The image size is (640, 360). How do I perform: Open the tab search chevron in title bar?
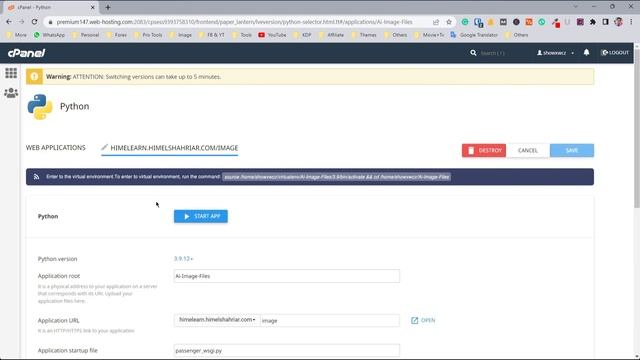(x=576, y=7)
